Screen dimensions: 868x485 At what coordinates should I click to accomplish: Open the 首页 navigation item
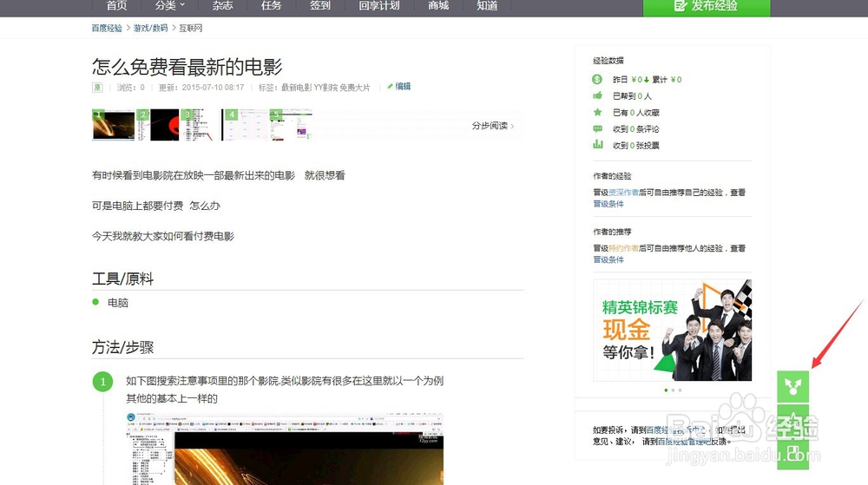pos(116,5)
